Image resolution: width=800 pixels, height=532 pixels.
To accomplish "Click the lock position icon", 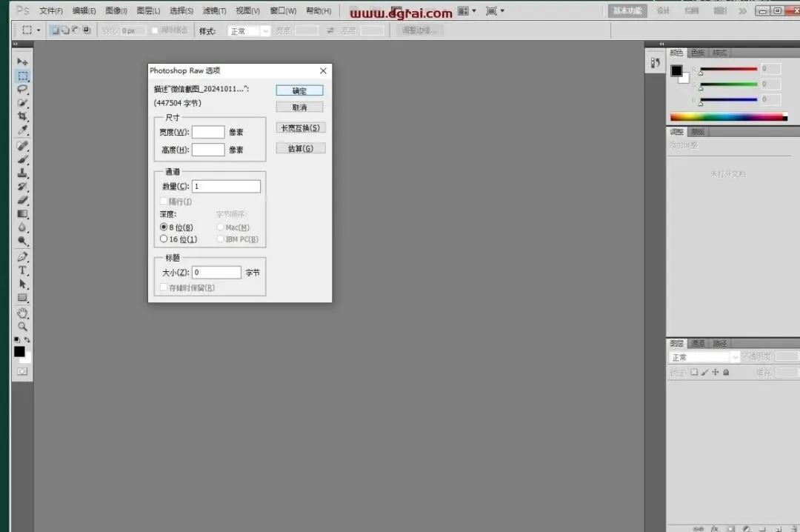I will (x=716, y=372).
